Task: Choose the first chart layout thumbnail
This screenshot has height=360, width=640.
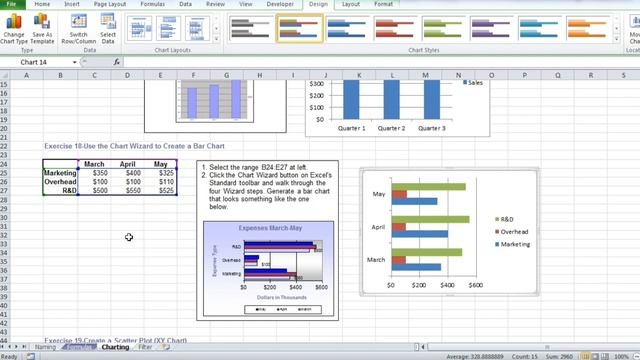Action: (140, 28)
